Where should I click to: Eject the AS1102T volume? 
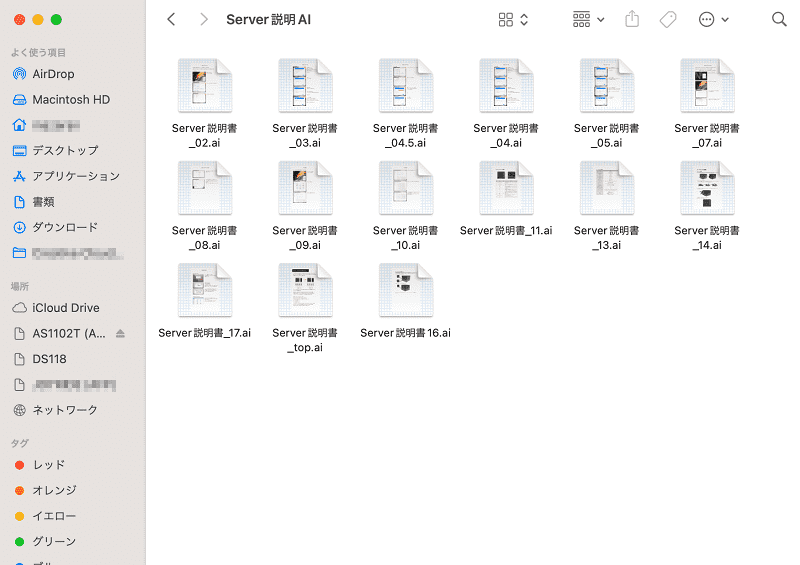pos(120,334)
